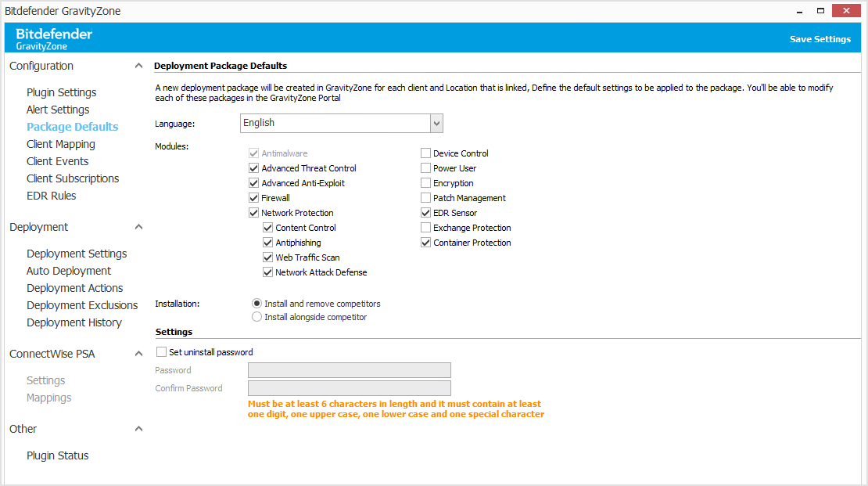Disable the Firewall module
The height and width of the screenshot is (486, 868).
(253, 197)
